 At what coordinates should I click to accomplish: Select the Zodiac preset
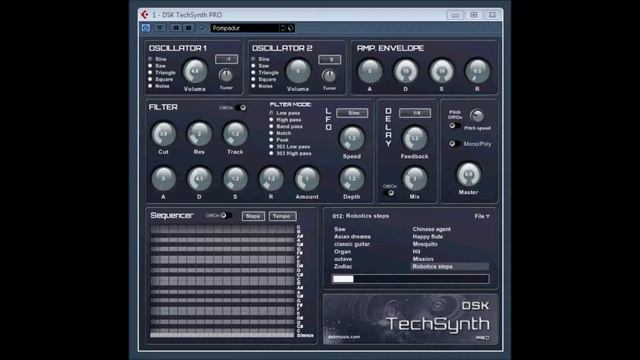343,266
